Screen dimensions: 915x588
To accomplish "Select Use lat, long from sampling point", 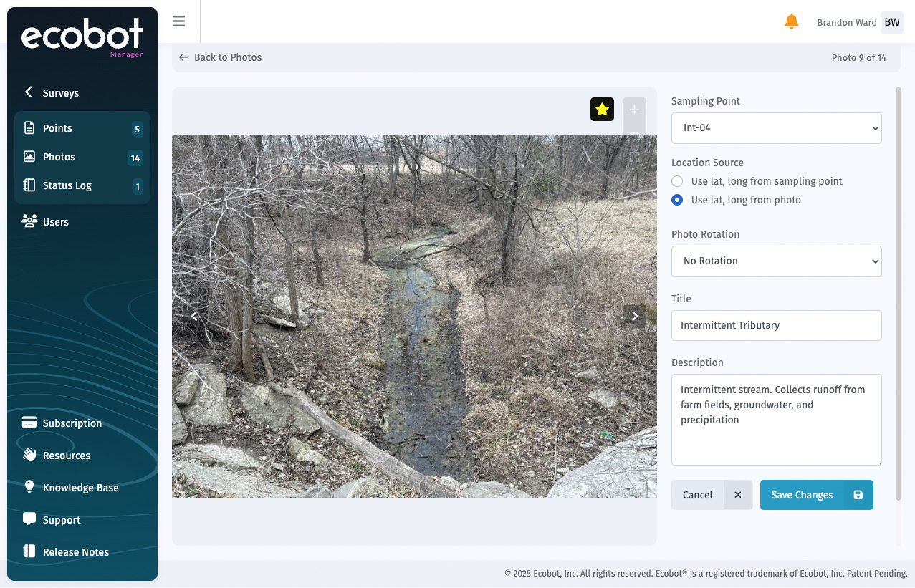I will [677, 181].
